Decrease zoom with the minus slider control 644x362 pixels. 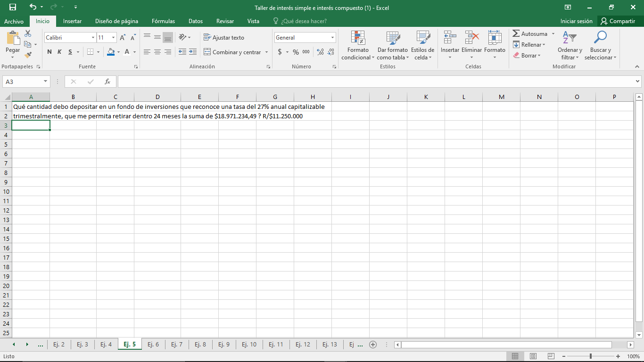pos(564,356)
